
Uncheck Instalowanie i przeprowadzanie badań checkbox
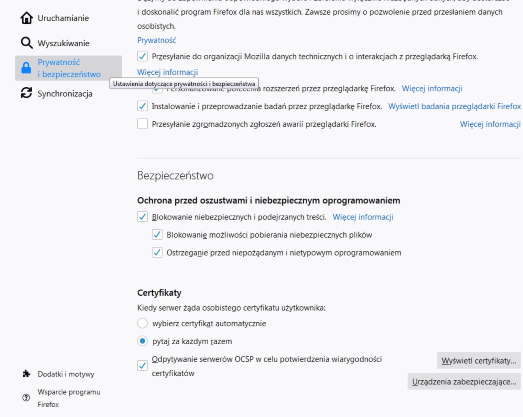[x=142, y=106]
